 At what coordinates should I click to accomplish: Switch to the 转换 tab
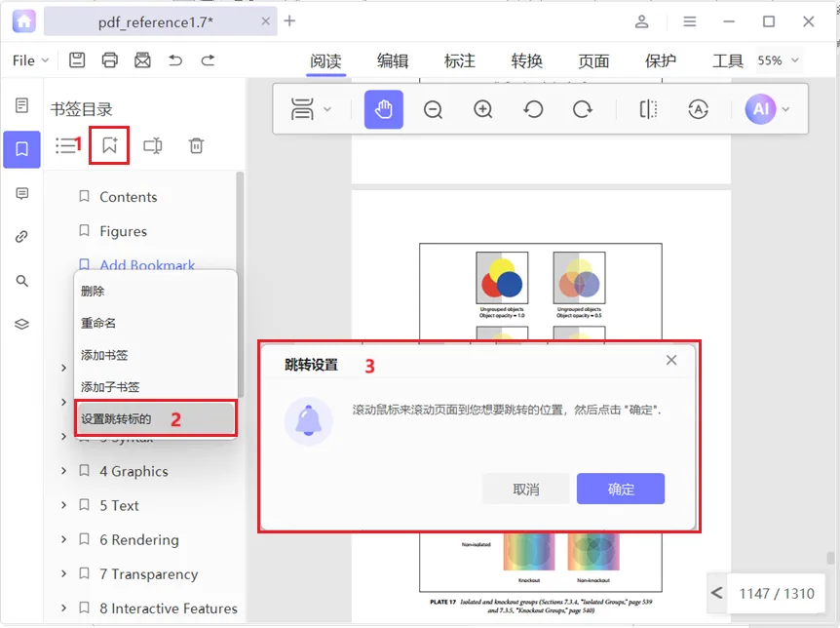tap(526, 61)
